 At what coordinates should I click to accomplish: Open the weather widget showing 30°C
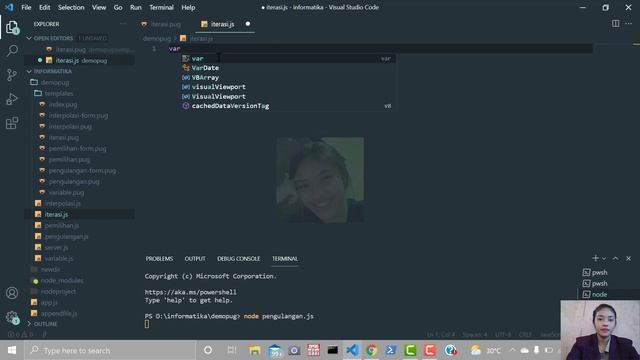[x=486, y=350]
